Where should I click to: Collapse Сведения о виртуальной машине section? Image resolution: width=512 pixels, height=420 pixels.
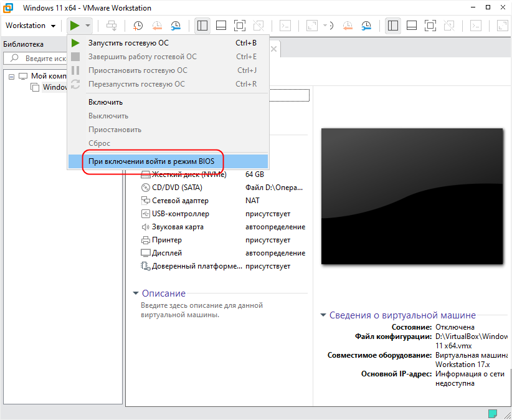[323, 315]
